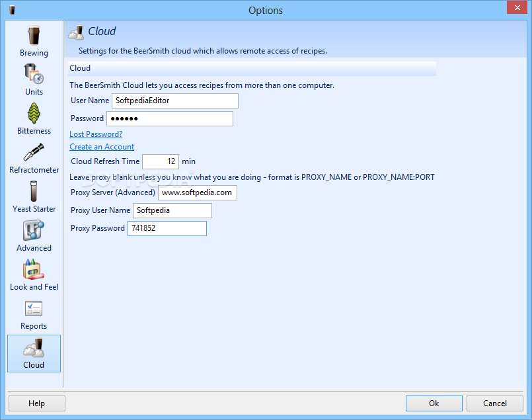Follow the Create an Account link
The width and height of the screenshot is (532, 420).
pyautogui.click(x=102, y=147)
